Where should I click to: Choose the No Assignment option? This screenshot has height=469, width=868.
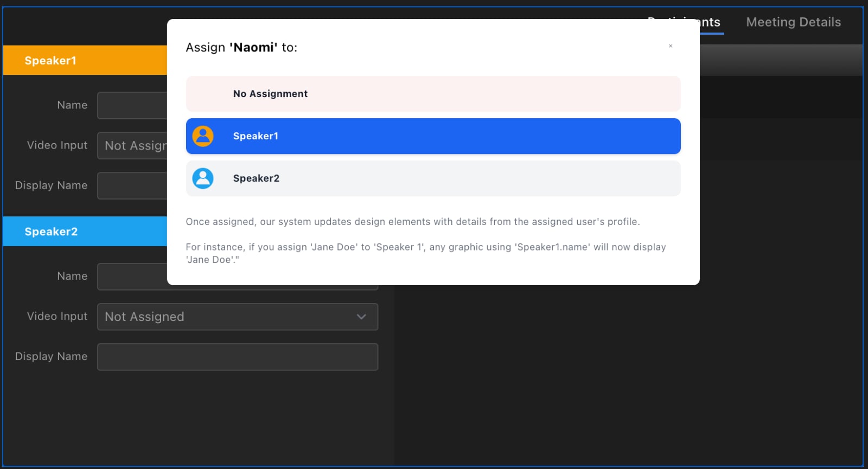coord(433,94)
